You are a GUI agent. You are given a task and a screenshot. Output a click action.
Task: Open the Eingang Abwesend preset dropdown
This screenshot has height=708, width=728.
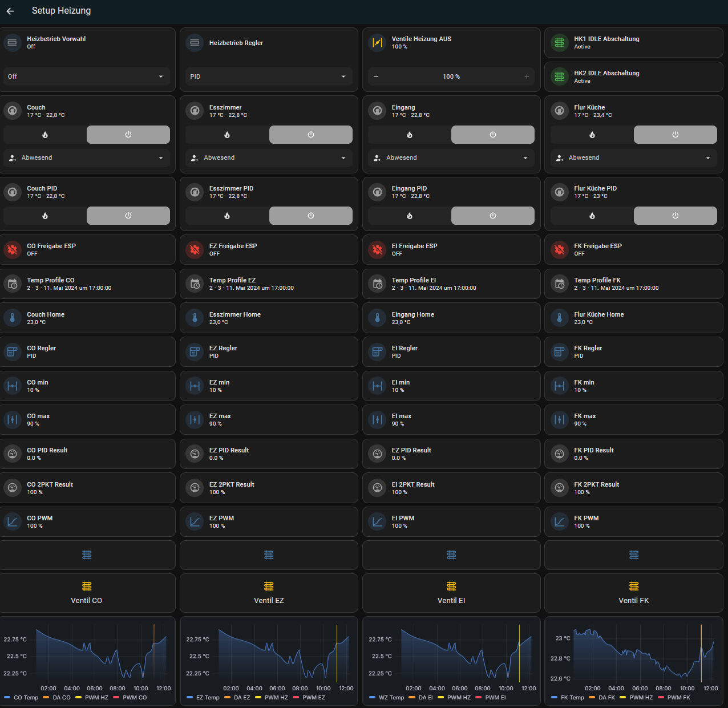click(451, 158)
